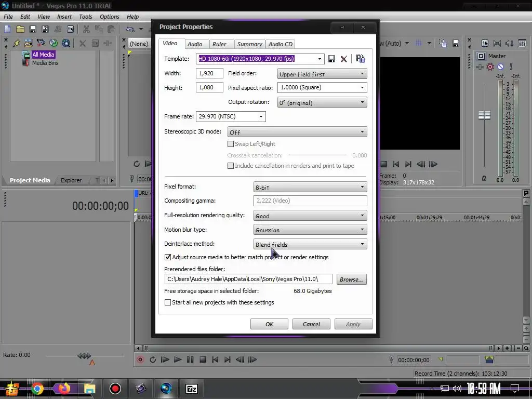Save the current template with the floppy icon
Screen dimensions: 532x399
coord(331,59)
